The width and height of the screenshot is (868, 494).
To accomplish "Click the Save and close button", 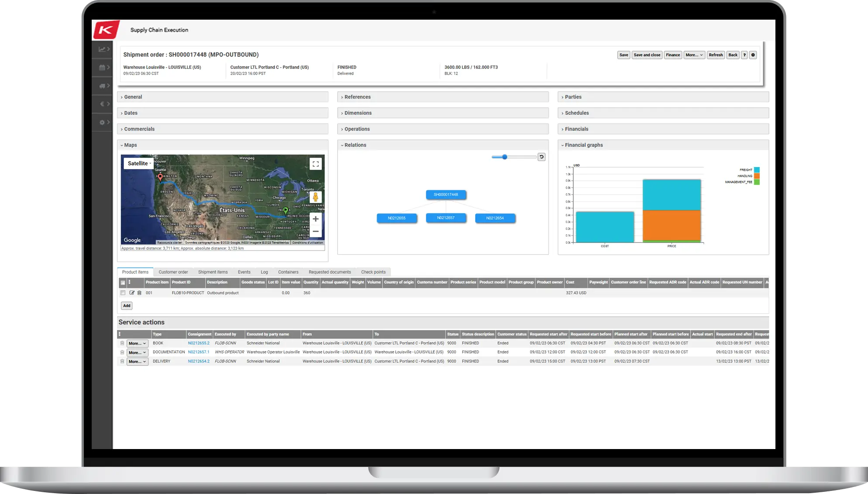I will [647, 55].
